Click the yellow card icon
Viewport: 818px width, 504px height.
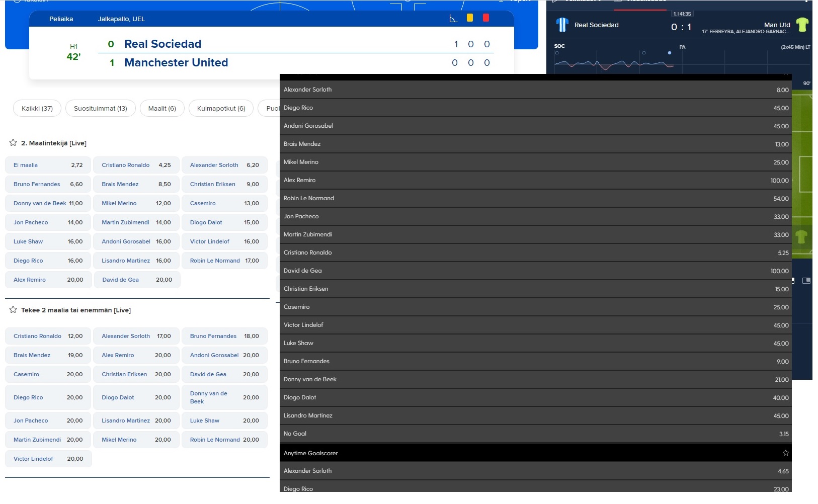click(470, 18)
